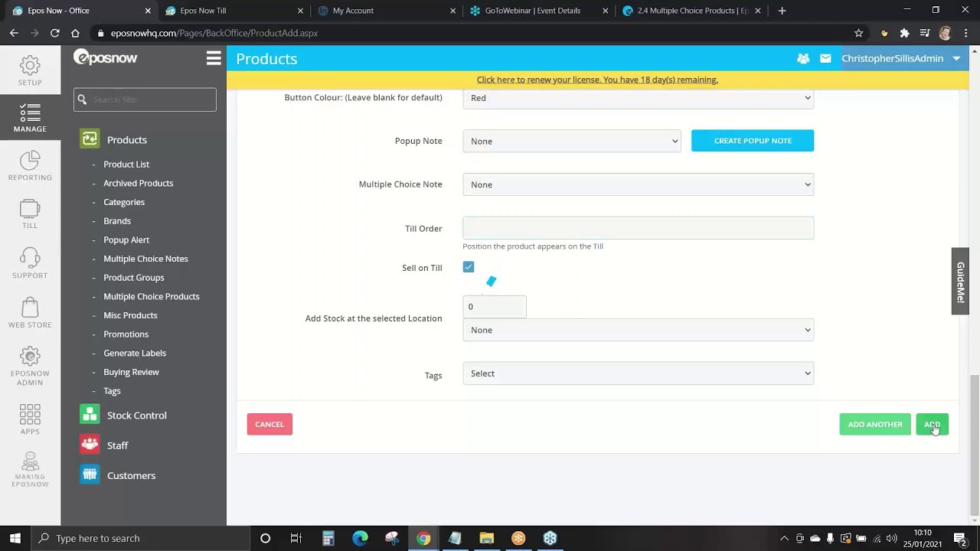Open Task View on taskbar

(x=296, y=538)
